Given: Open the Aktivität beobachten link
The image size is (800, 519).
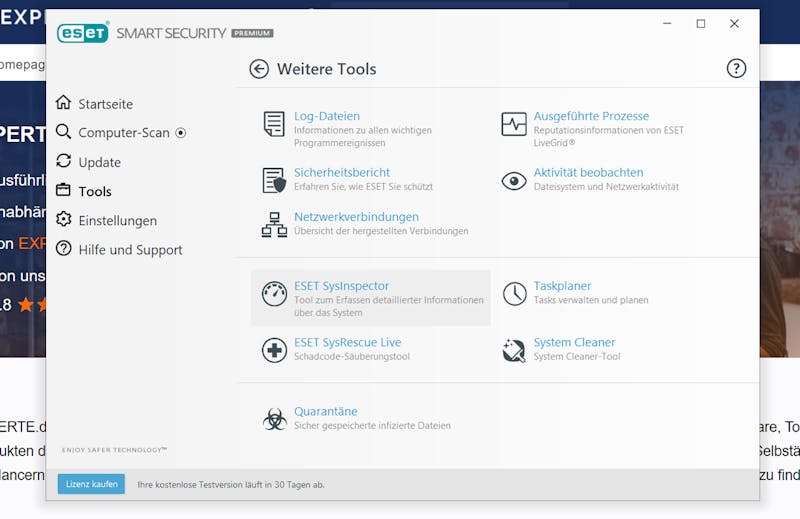Looking at the screenshot, I should pyautogui.click(x=588, y=172).
